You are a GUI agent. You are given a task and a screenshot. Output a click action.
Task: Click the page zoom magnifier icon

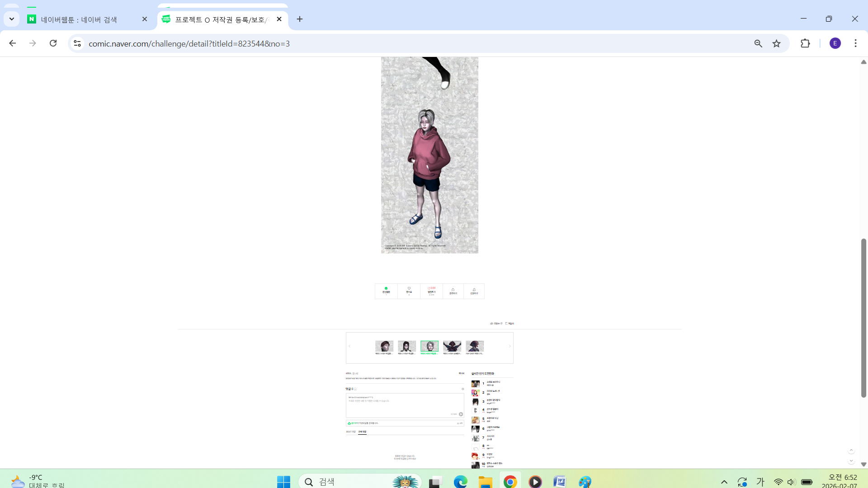coord(758,43)
